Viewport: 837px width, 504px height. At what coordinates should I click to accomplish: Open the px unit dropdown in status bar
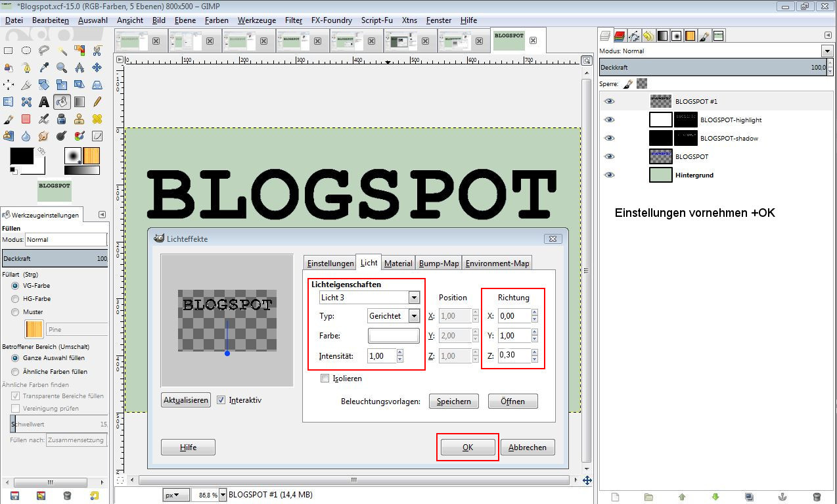point(175,495)
